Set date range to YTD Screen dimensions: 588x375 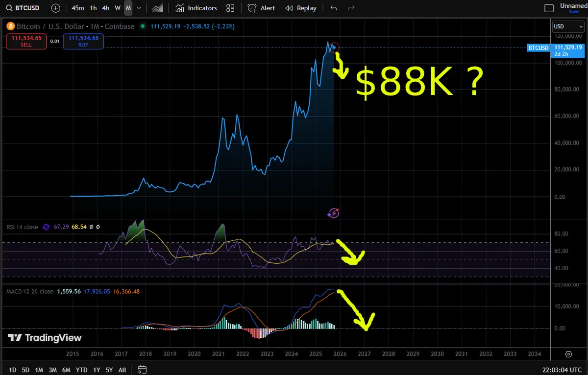click(x=82, y=370)
